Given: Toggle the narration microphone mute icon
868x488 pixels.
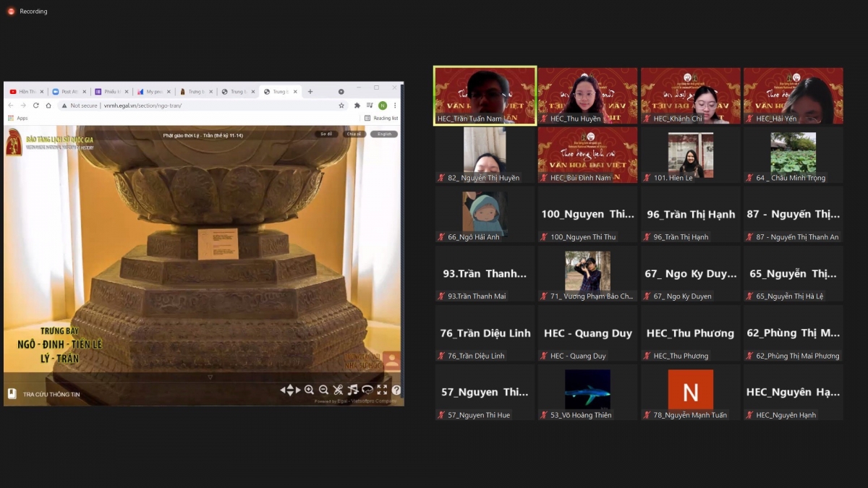Looking at the screenshot, I should (x=338, y=390).
